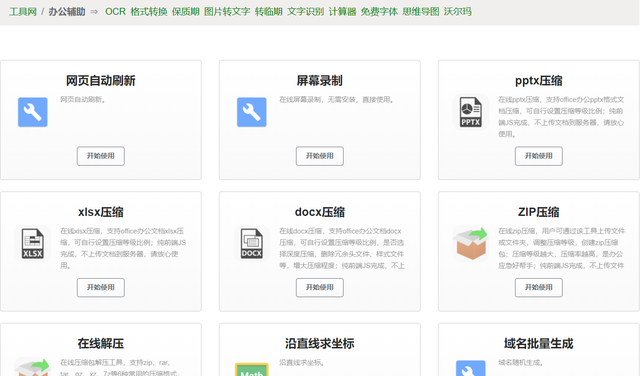Screen dimensions: 640x376
Task: Click DOCX file icon
Action: coord(251,243)
